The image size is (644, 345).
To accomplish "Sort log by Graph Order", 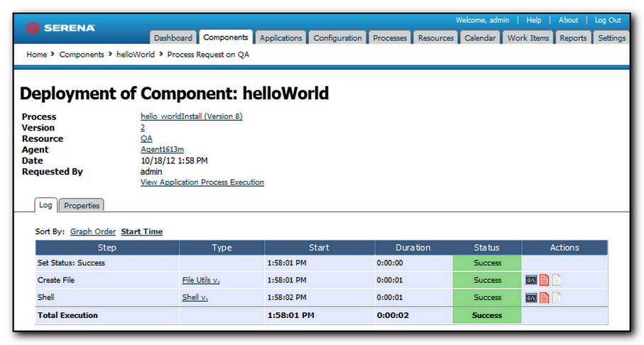I will click(x=93, y=231).
